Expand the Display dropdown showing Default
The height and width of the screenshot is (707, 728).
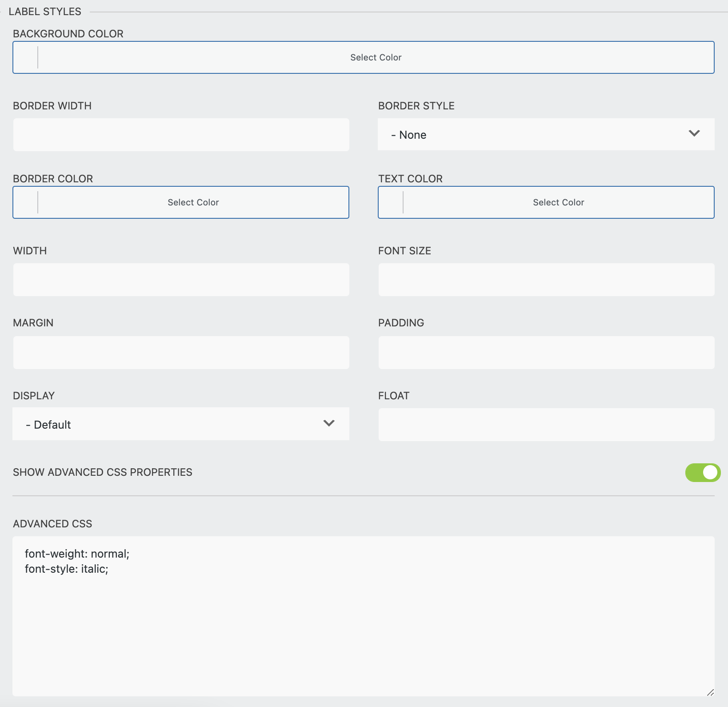[x=181, y=425]
